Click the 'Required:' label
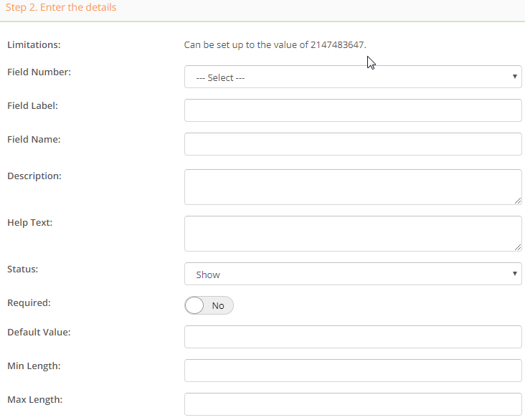525x420 pixels. coord(29,302)
